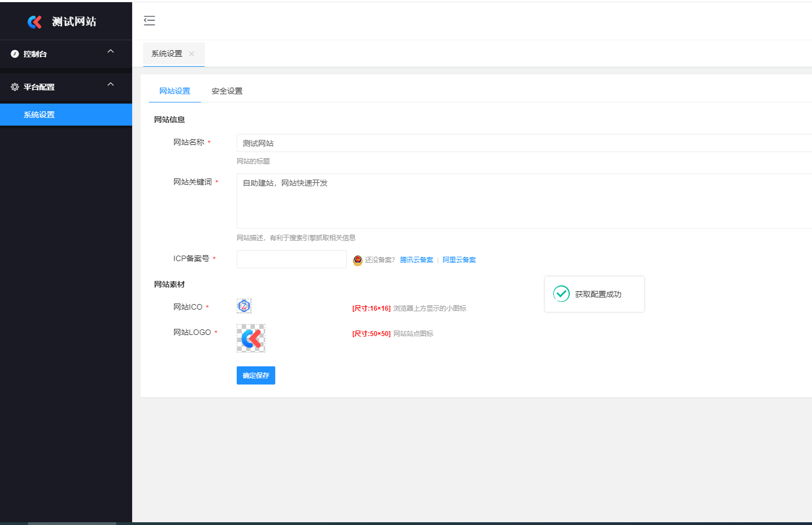This screenshot has width=812, height=525.
Task: Collapse the 平台配置 menu chevron
Action: (x=111, y=84)
